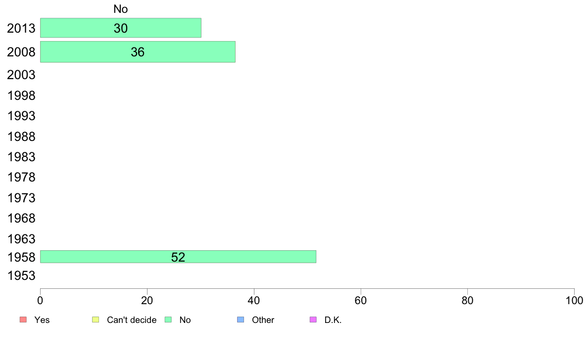Click the magenta D.K. legend swatch
588x364 pixels.
coord(313,319)
